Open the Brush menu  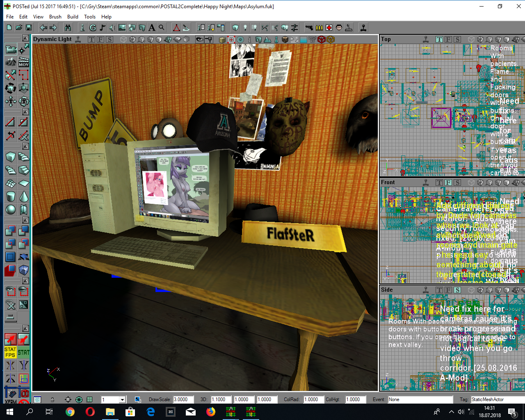click(55, 17)
